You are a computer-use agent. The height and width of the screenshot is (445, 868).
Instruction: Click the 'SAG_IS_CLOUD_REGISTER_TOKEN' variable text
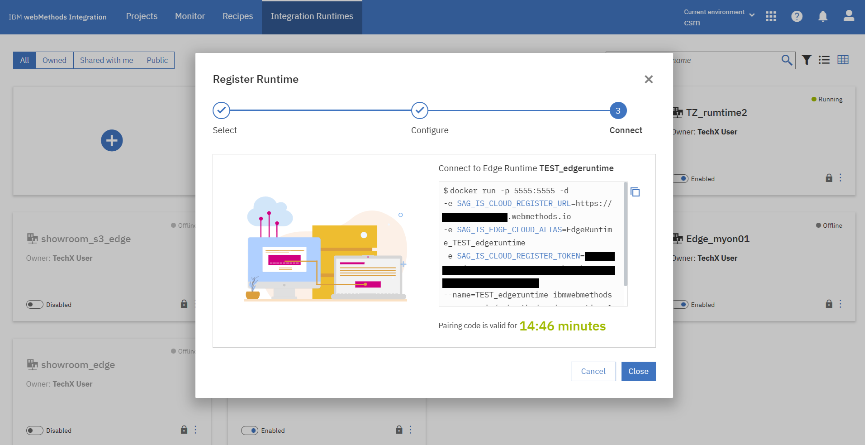click(518, 256)
